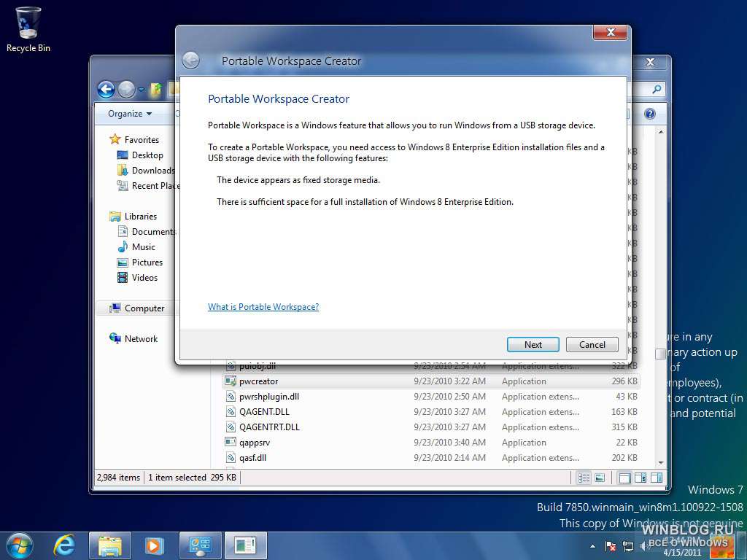Click the Explorer scrollbar down arrow
Image resolution: width=747 pixels, height=560 pixels.
(x=661, y=463)
